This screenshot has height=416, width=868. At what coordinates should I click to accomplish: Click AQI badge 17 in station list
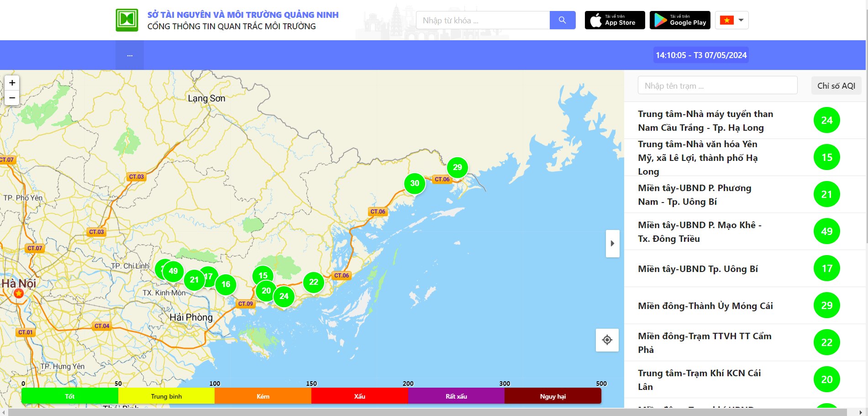tap(827, 268)
